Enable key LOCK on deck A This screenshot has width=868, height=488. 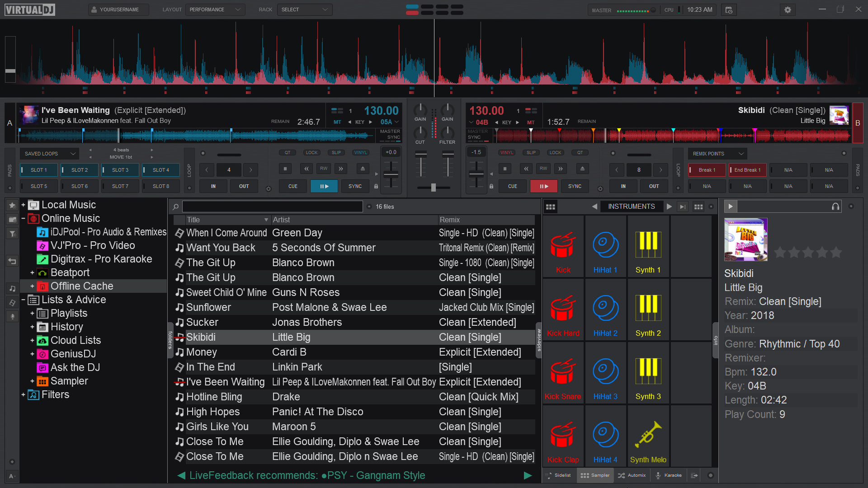click(x=311, y=153)
